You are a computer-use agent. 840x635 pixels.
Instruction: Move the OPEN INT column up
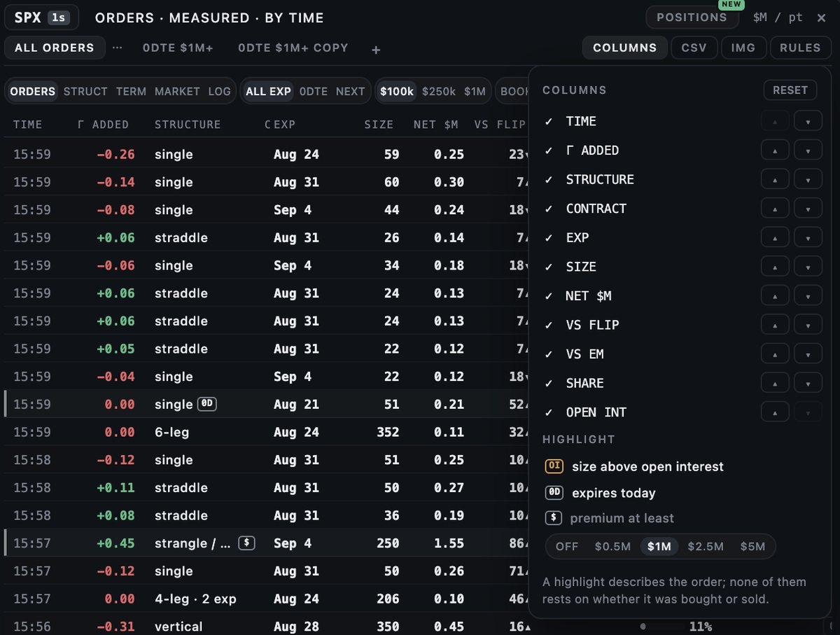pos(775,412)
